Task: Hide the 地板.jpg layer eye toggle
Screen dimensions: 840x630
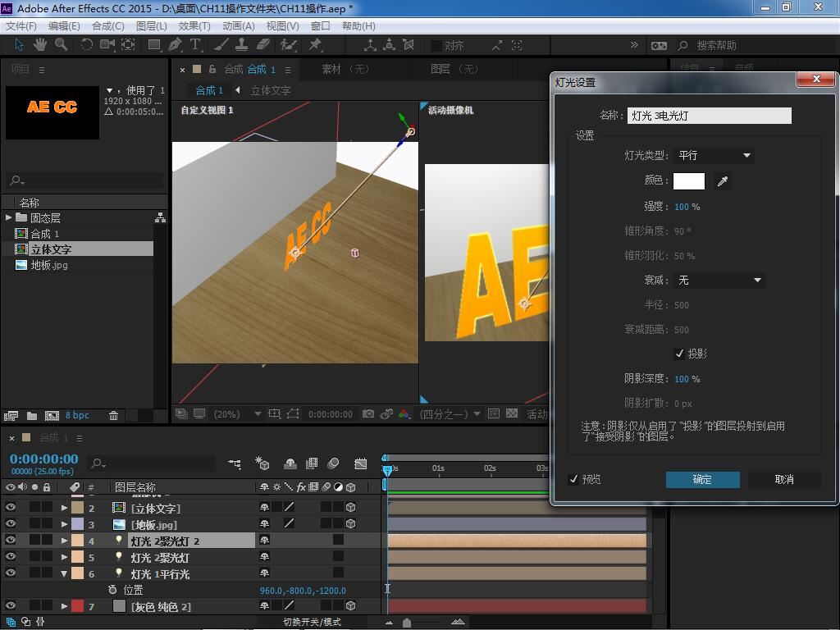Action: click(10, 523)
